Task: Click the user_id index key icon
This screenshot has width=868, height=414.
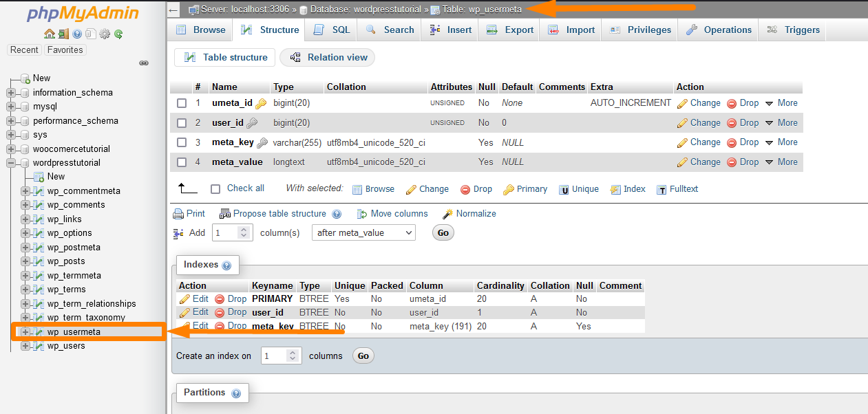Action: [x=252, y=123]
